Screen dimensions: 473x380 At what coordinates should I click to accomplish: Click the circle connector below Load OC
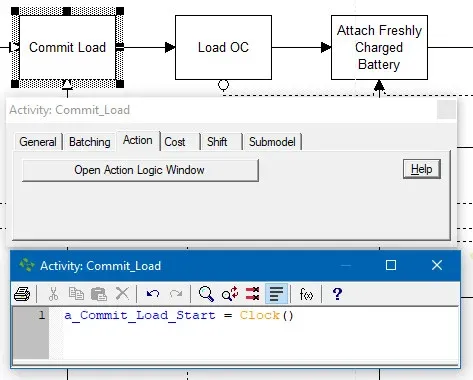point(223,85)
